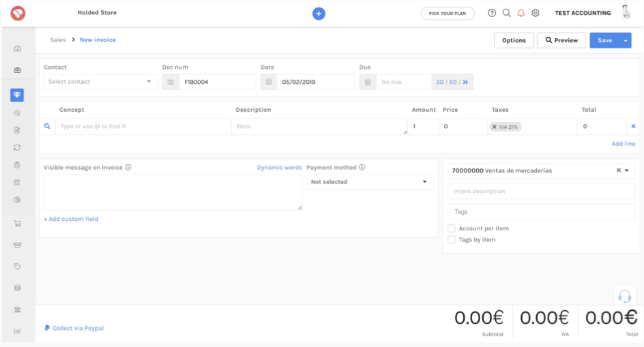Click the Intern description input field

coord(541,192)
